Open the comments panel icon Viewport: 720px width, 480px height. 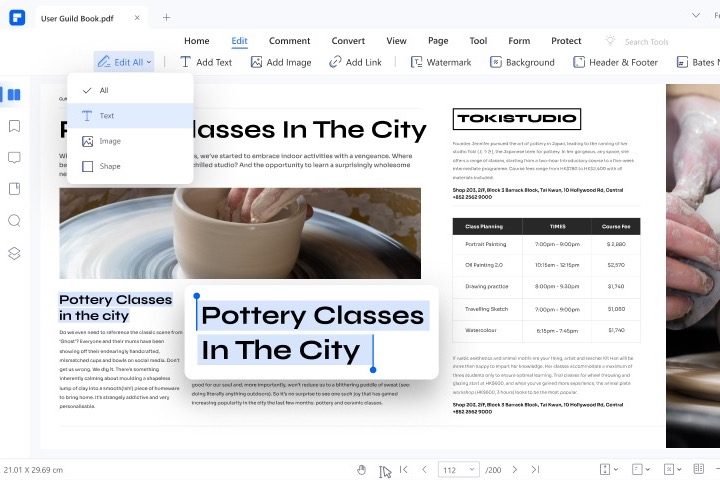point(14,158)
